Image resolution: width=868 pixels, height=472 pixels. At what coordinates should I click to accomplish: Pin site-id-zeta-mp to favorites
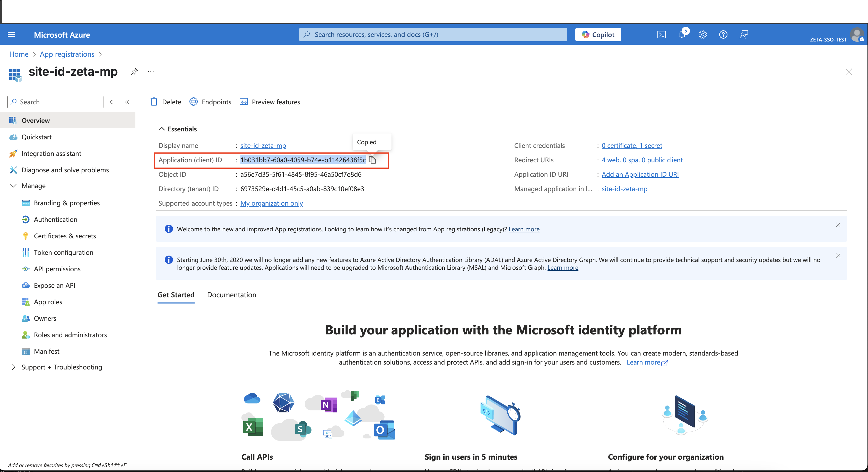point(134,71)
